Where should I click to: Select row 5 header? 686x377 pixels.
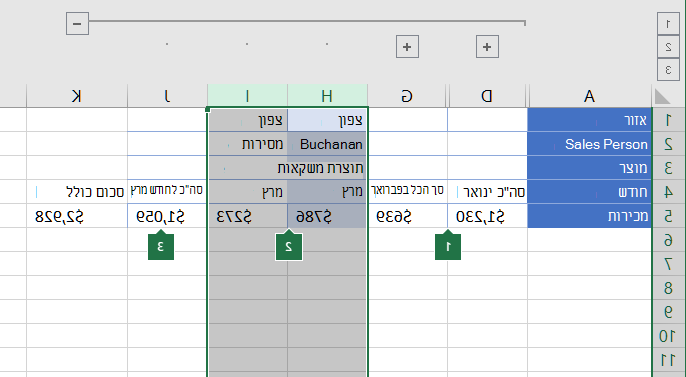668,216
